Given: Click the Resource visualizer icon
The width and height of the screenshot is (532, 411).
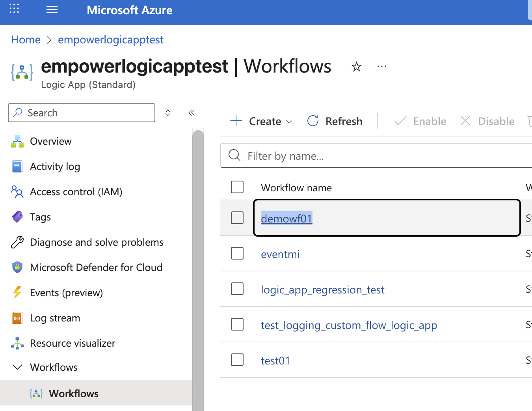Looking at the screenshot, I should tap(17, 343).
